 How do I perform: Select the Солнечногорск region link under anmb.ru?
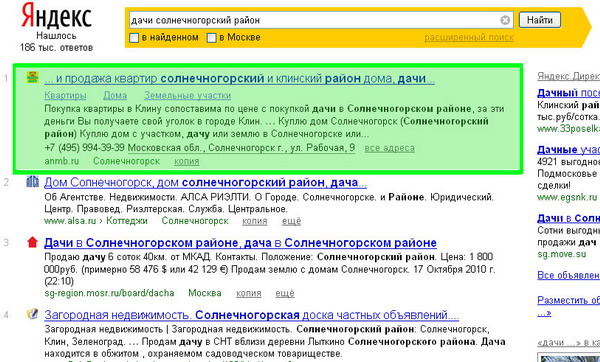click(x=127, y=161)
